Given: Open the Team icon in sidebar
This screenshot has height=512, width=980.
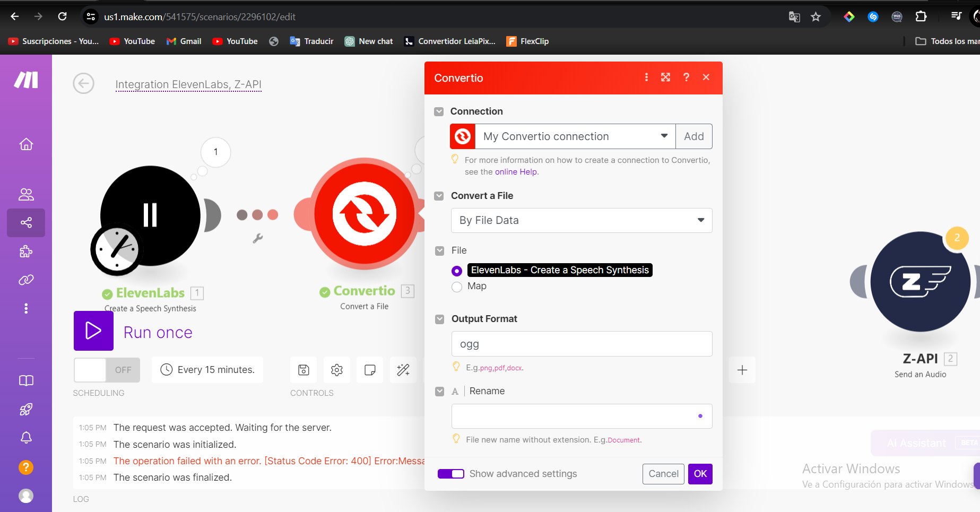Looking at the screenshot, I should (26, 194).
